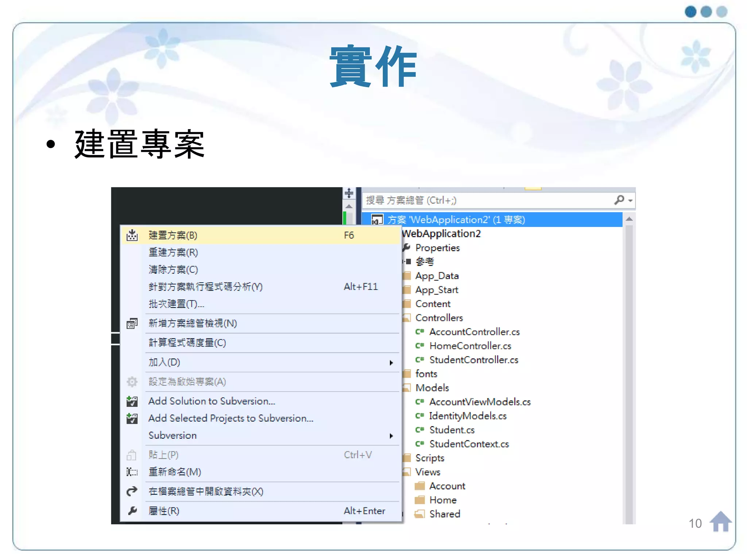This screenshot has width=747, height=560.
Task: Click the build solution icon beside 建置方案(B)
Action: (x=132, y=235)
